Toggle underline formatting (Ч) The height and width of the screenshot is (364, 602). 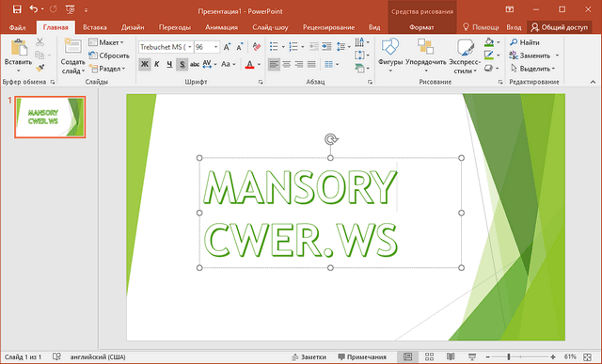(169, 64)
